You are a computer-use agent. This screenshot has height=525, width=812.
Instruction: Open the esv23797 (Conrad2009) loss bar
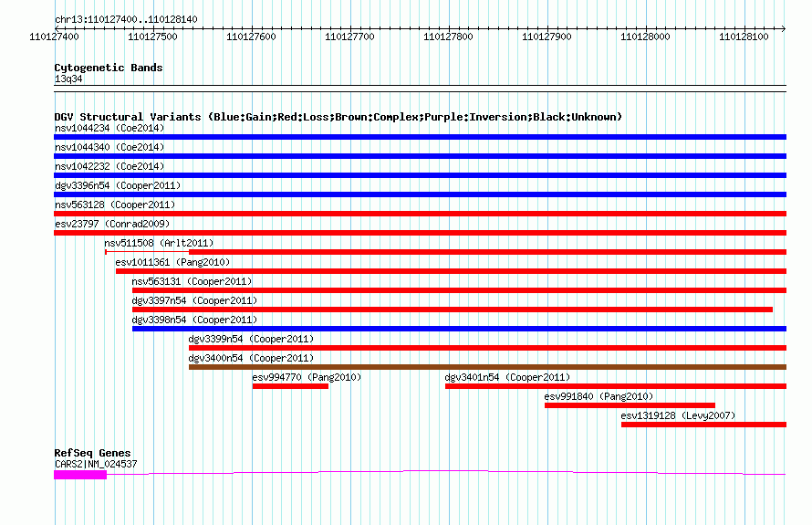[420, 233]
